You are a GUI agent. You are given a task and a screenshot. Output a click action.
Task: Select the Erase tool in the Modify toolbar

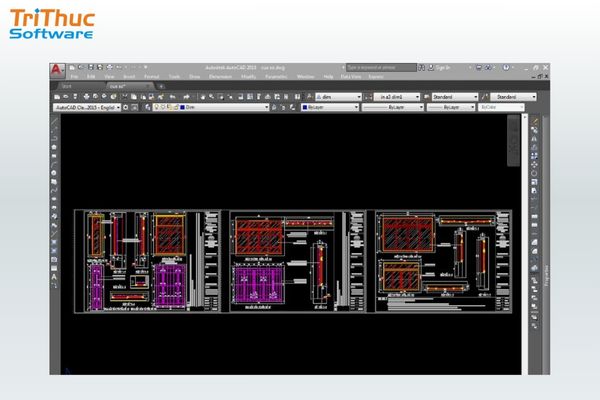point(535,122)
